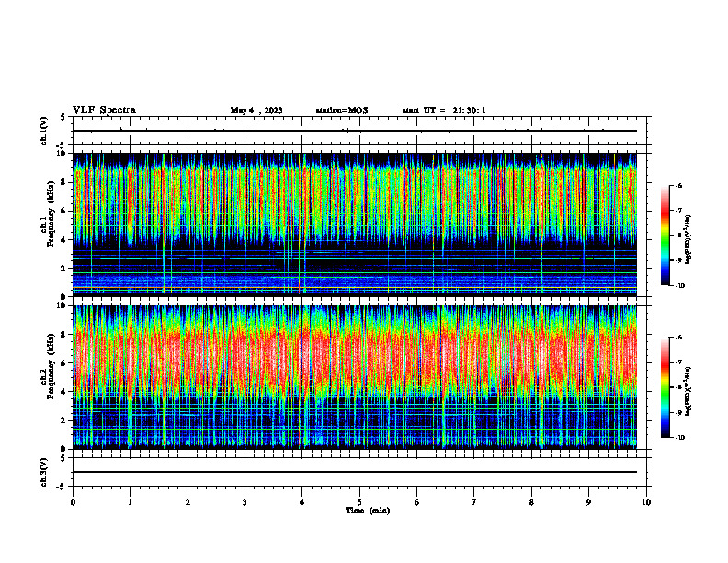Click the "VLF Spectra" plot title
This screenshot has height=563, width=728.
pos(104,110)
